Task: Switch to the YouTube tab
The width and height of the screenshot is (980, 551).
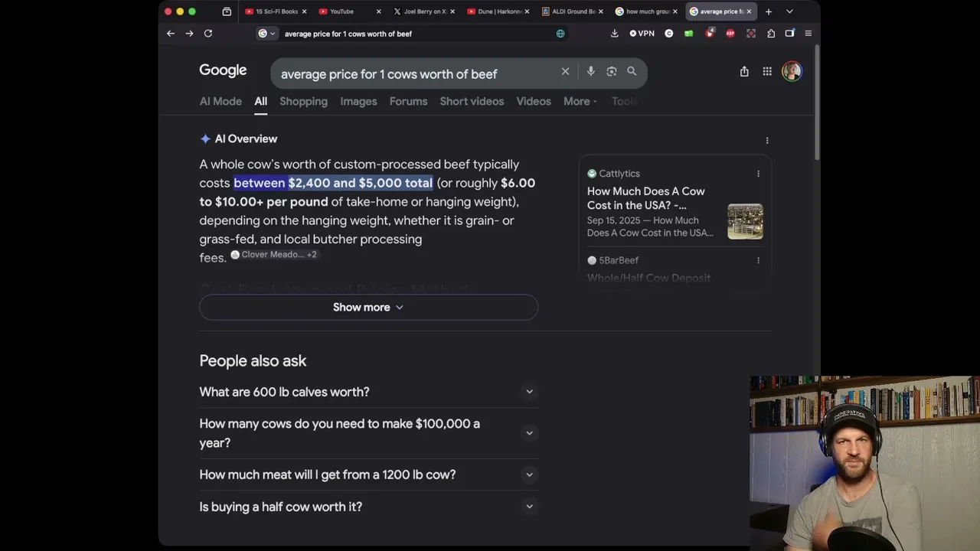Action: 348,11
